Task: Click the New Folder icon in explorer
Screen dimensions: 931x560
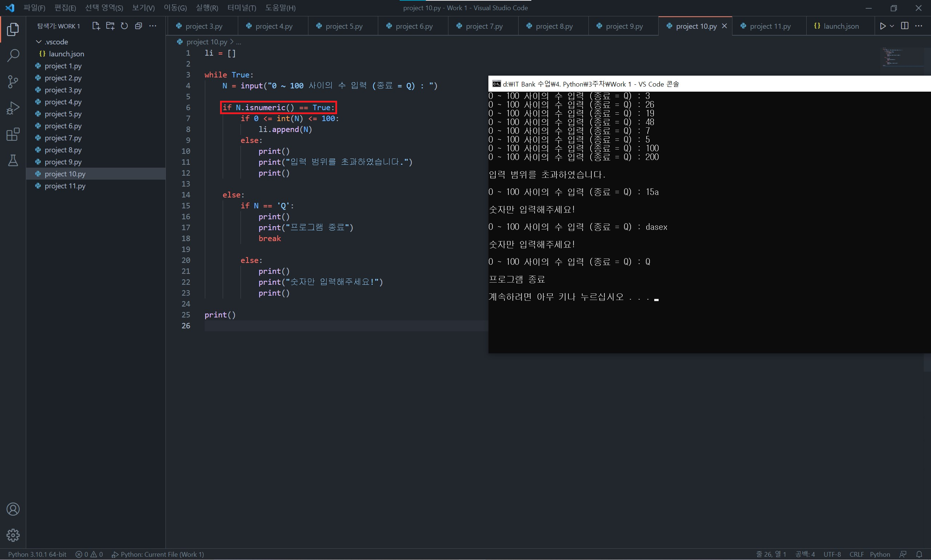Action: point(110,26)
